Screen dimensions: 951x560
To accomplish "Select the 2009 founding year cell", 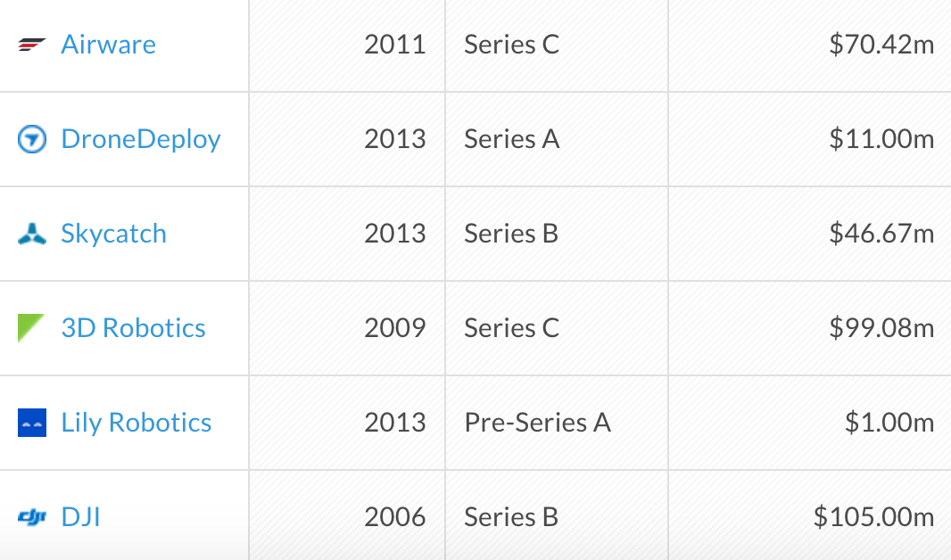I will (394, 328).
